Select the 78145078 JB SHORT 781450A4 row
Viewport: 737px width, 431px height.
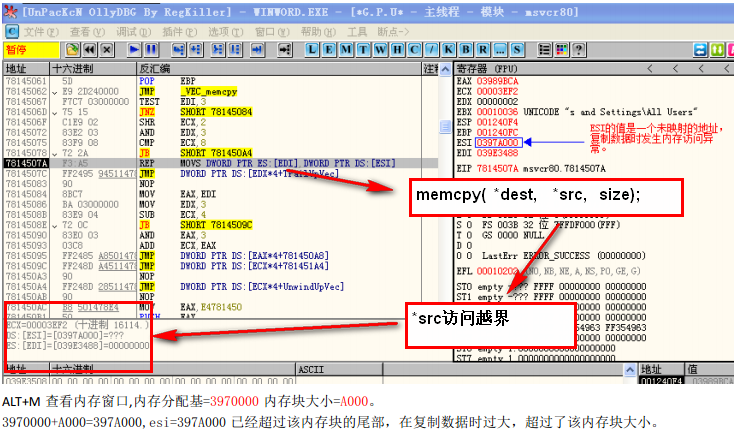(x=221, y=153)
